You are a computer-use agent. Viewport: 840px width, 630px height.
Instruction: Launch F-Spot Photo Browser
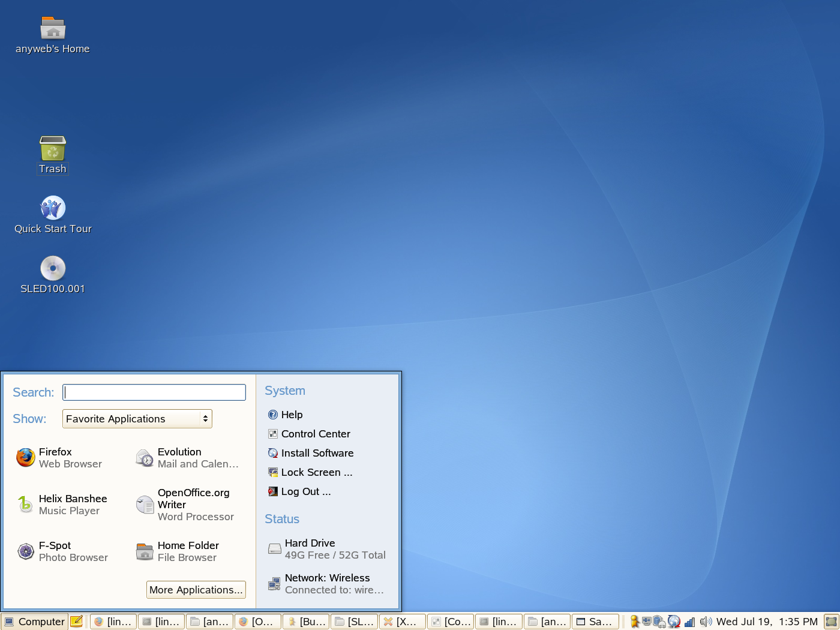(x=62, y=551)
